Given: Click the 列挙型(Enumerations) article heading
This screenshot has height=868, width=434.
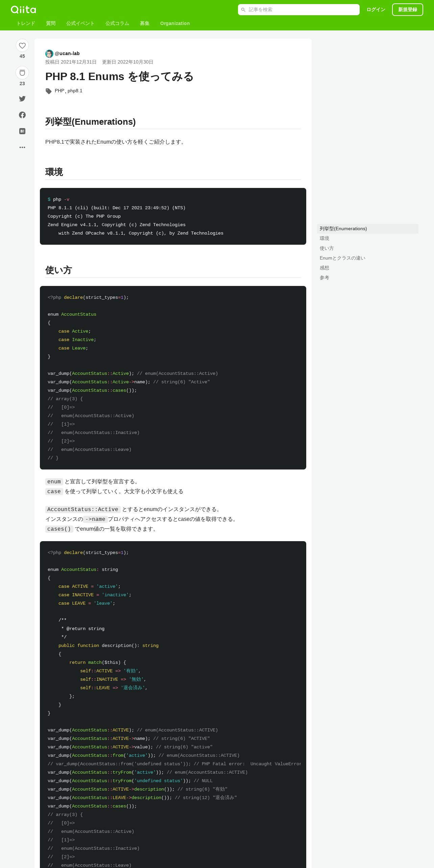Looking at the screenshot, I should coord(91,122).
